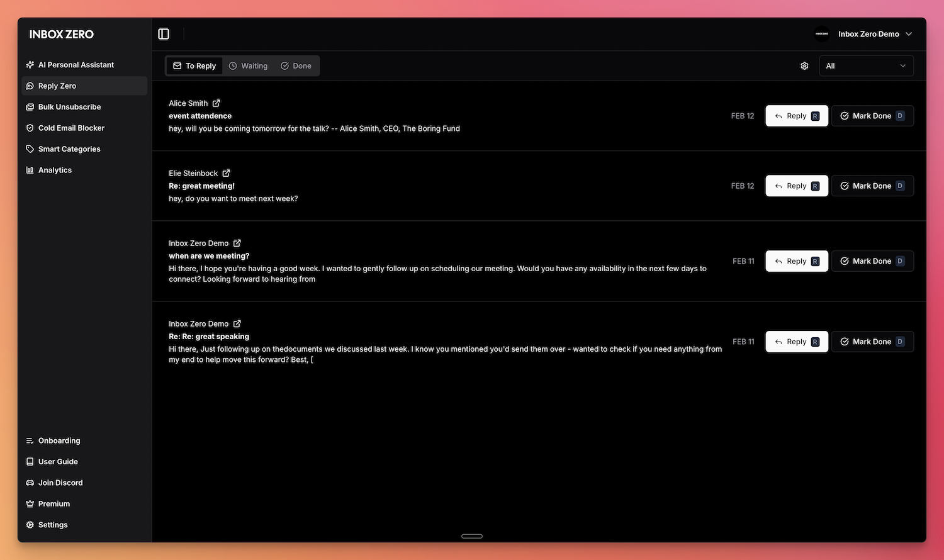The image size is (944, 560).
Task: Open the User Guide
Action: (84, 461)
